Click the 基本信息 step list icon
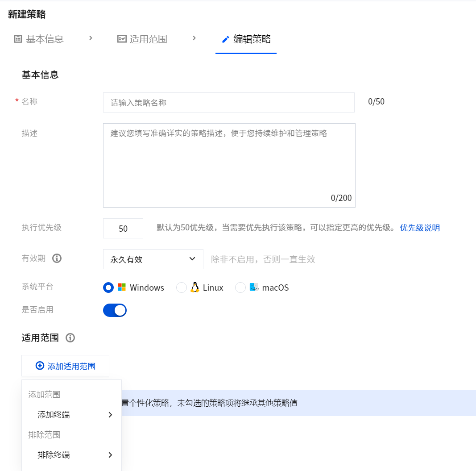 (18, 39)
